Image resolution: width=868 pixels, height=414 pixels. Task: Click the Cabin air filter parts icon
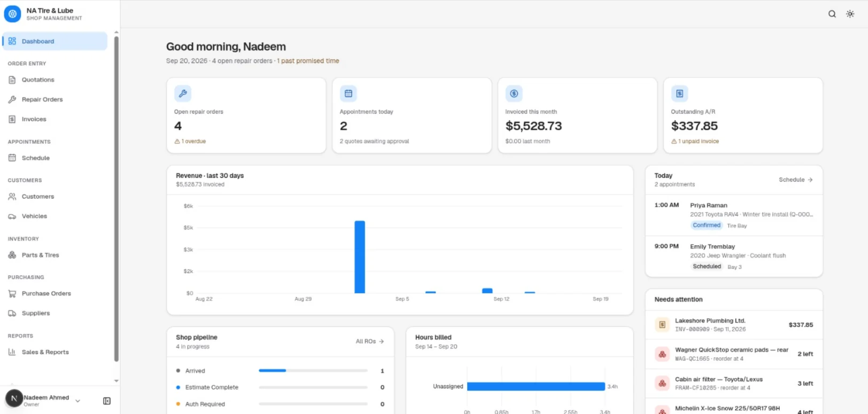tap(662, 384)
